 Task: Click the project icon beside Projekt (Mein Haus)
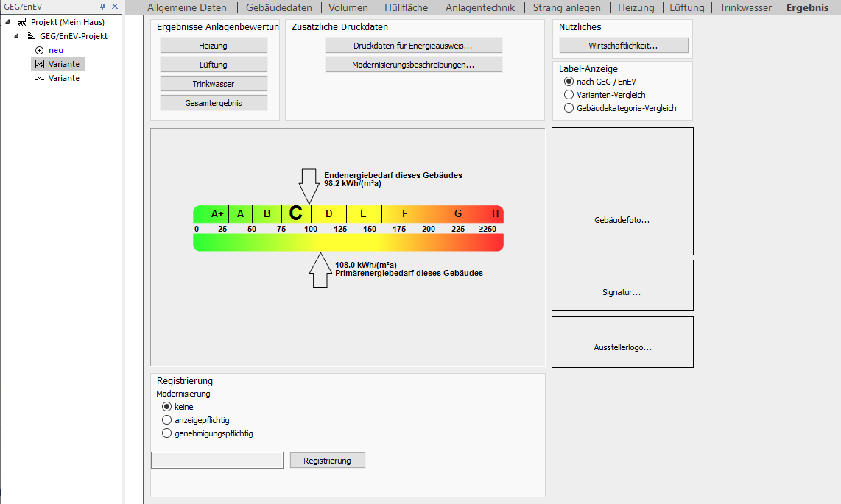(x=22, y=22)
